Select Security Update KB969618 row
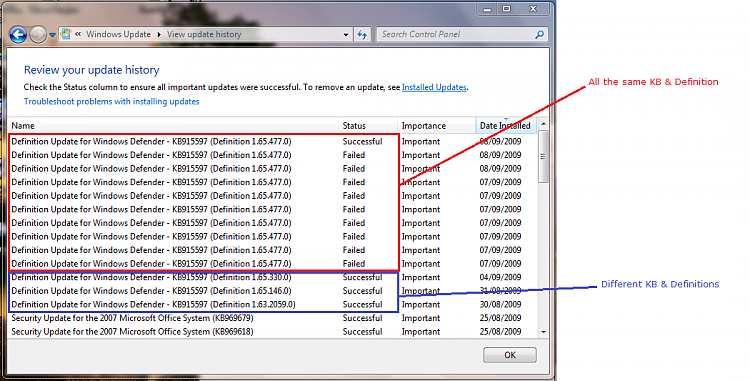750x381 pixels. pos(271,331)
